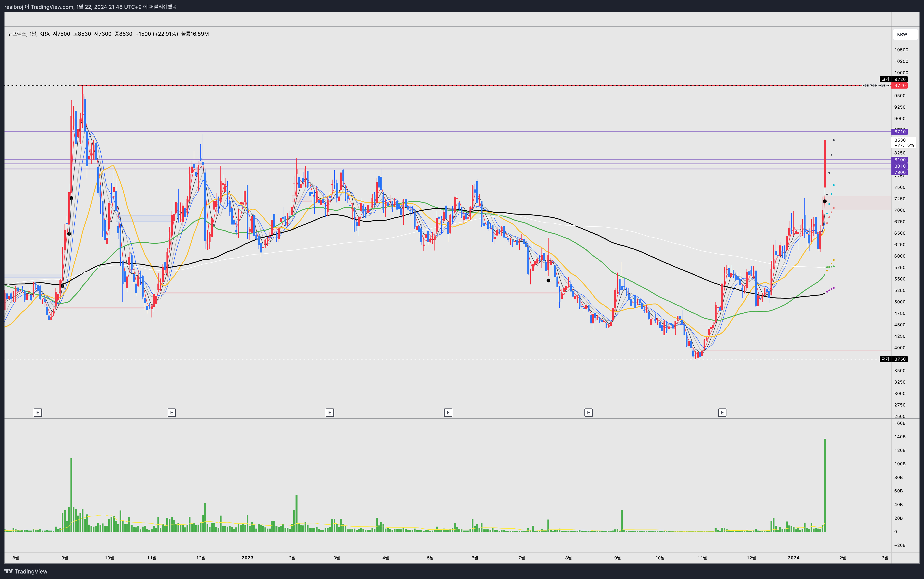The image size is (924, 579).
Task: Open the earnings E marker near November 2023
Action: [x=722, y=412]
